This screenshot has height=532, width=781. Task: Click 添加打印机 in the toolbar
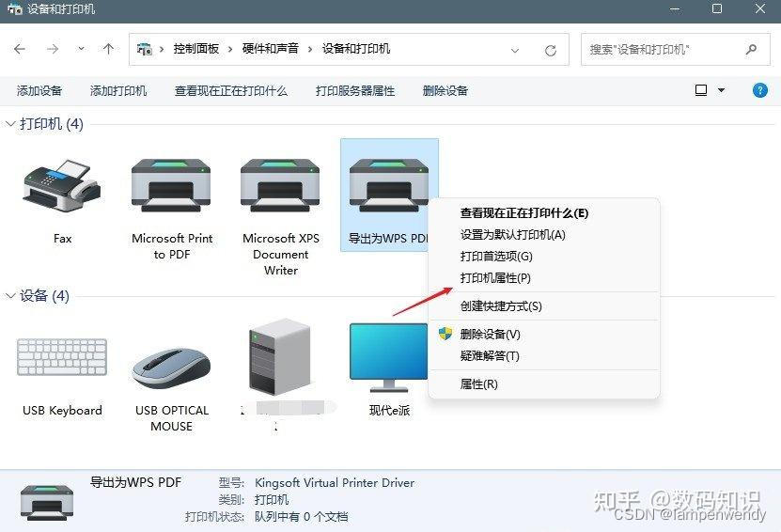(x=118, y=90)
